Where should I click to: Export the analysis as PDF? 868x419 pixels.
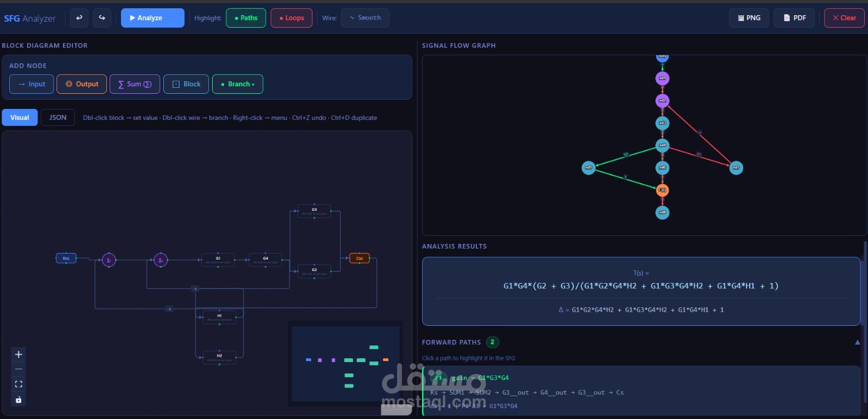click(794, 18)
